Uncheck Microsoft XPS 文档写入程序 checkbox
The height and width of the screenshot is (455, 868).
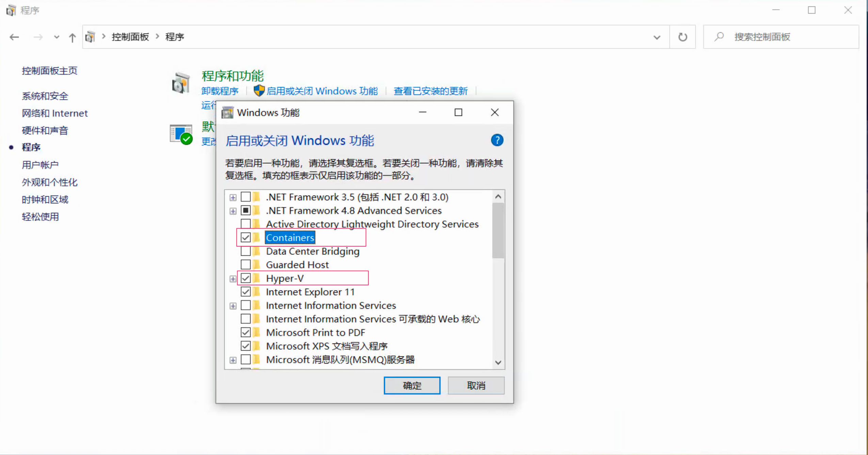click(x=246, y=346)
